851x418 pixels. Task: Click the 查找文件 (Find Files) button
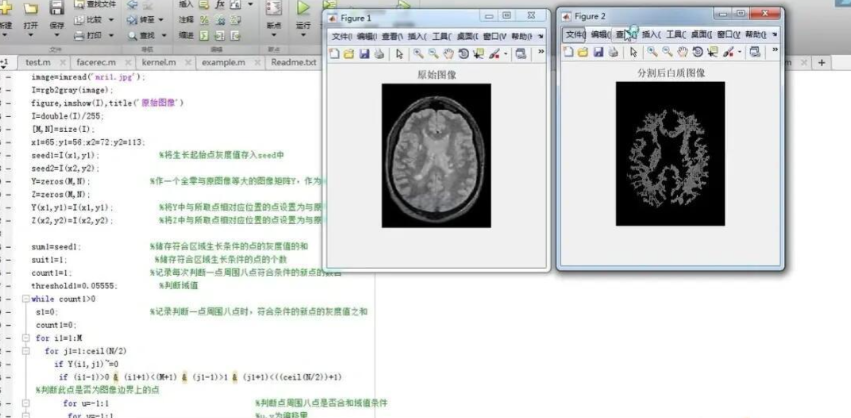pyautogui.click(x=95, y=4)
